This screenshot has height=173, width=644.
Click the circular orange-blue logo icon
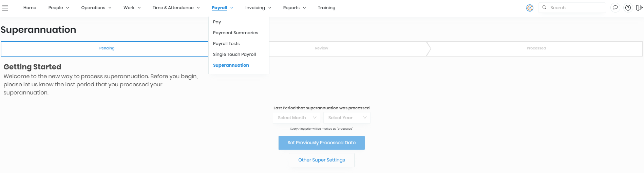click(530, 8)
